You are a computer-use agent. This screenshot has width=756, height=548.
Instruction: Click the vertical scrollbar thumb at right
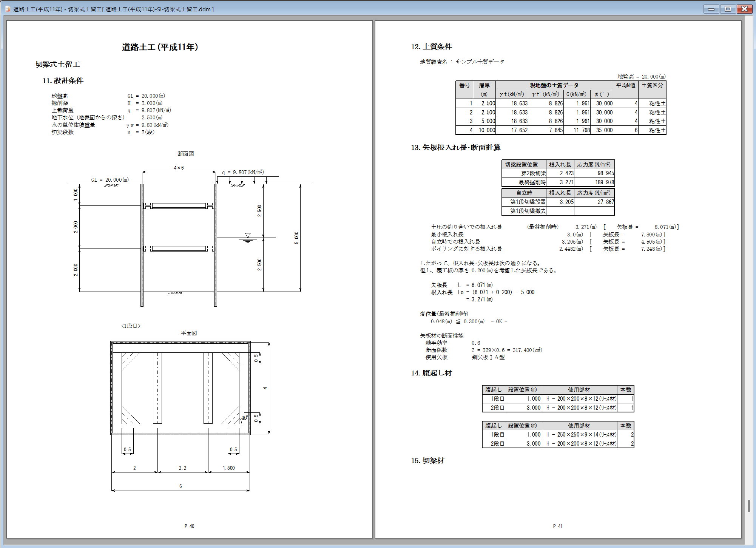click(748, 506)
